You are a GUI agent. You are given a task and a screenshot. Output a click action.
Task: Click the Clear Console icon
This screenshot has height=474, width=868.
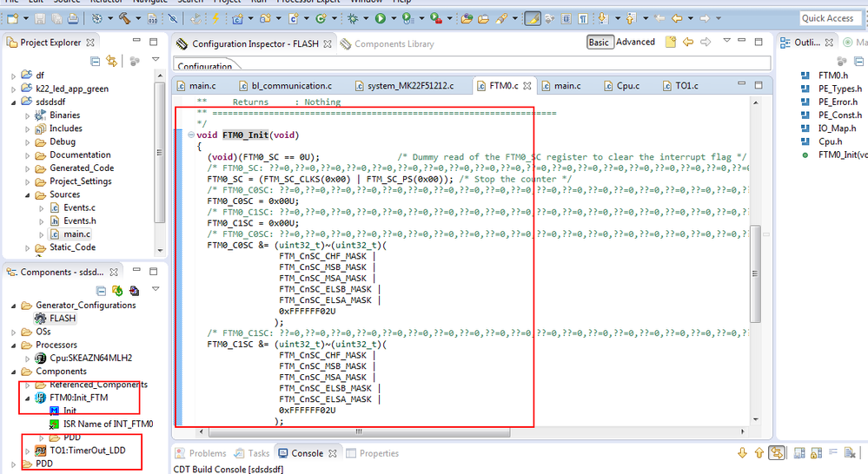[850, 453]
